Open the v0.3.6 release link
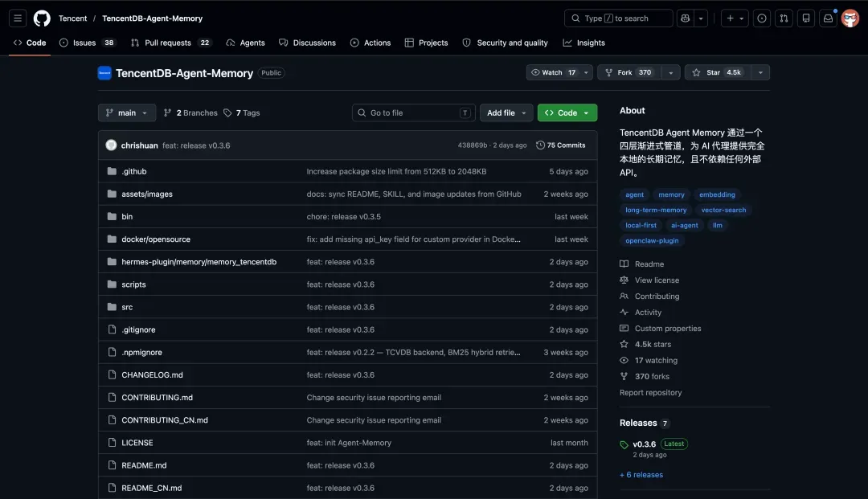This screenshot has height=499, width=868. coord(645,444)
